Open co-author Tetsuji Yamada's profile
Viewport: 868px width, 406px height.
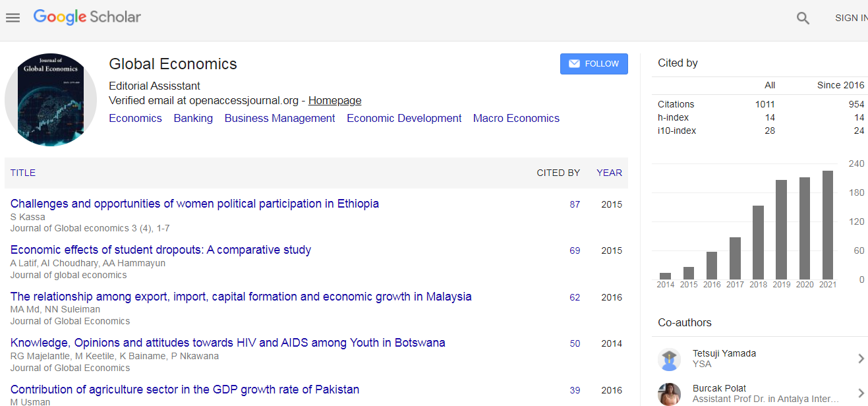coord(724,353)
